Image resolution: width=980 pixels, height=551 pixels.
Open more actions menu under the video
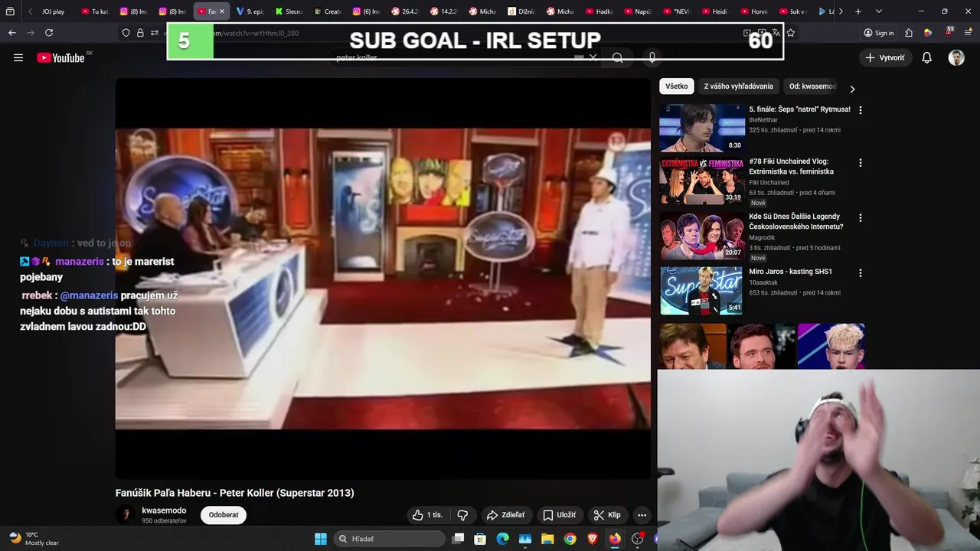pyautogui.click(x=642, y=515)
